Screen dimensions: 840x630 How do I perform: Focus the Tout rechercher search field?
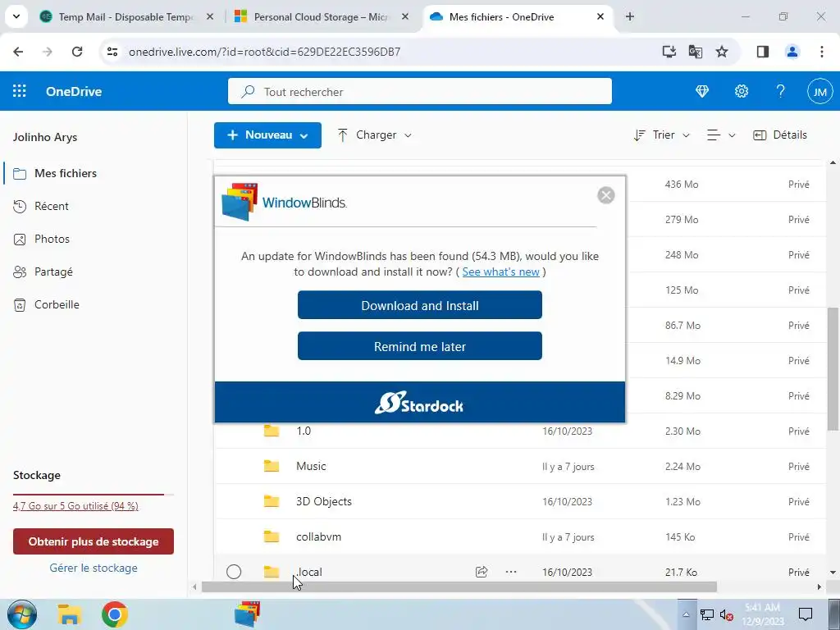point(419,92)
